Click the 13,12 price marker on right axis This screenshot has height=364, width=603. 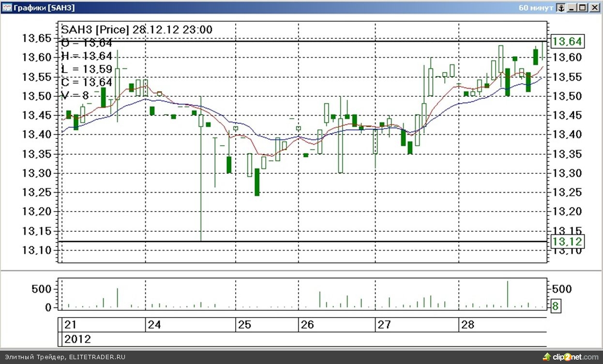tap(567, 242)
